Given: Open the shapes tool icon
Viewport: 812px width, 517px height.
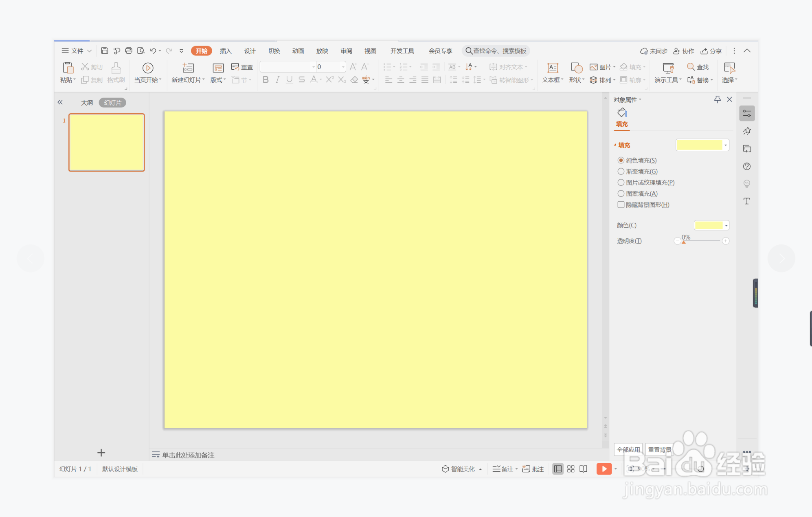Looking at the screenshot, I should [x=576, y=68].
